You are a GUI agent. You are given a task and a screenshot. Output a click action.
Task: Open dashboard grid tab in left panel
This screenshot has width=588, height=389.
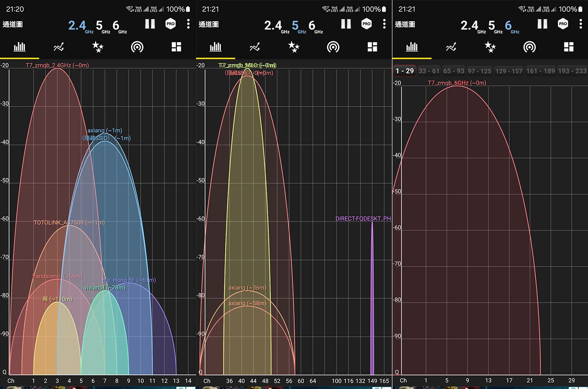coord(176,47)
